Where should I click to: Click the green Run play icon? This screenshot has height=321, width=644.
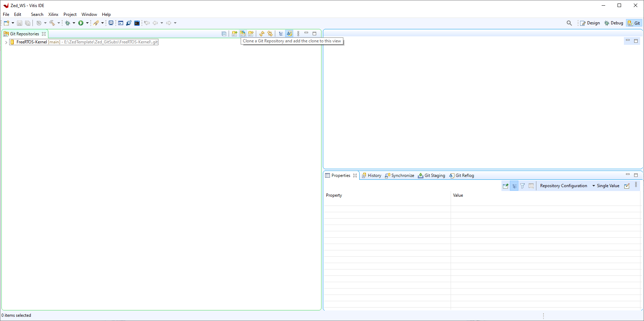click(x=81, y=23)
